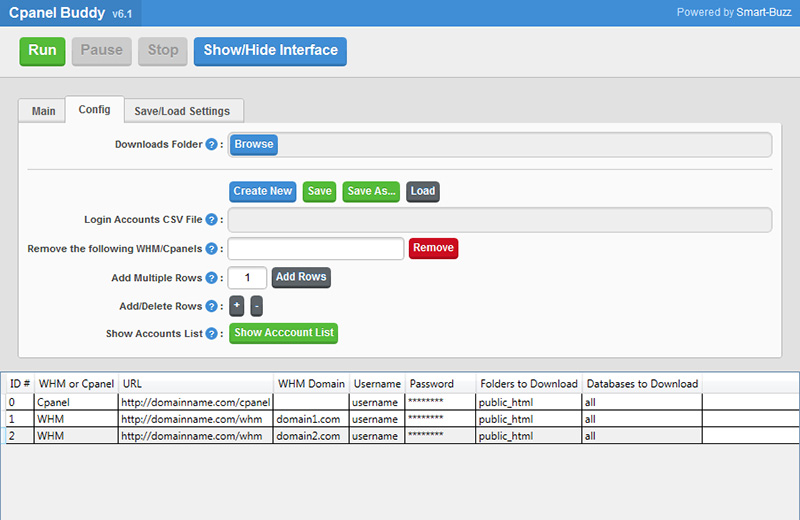Open help icon for Add/Delete Rows
Image resolution: width=800 pixels, height=520 pixels.
pos(211,306)
